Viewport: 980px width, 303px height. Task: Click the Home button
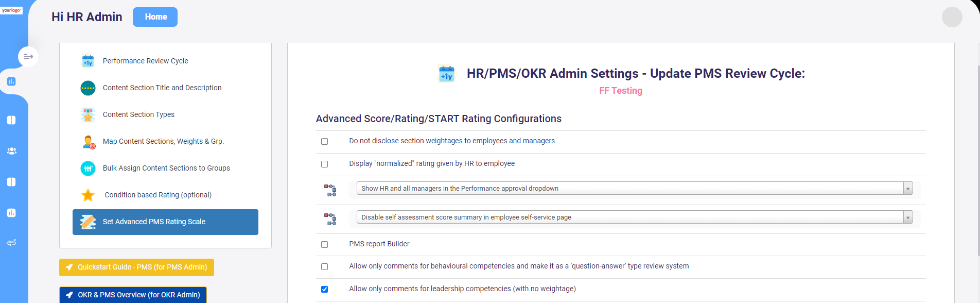click(155, 17)
